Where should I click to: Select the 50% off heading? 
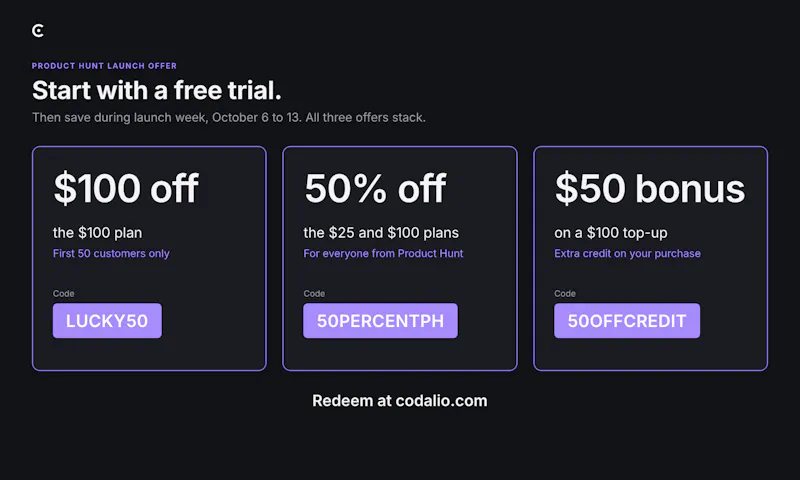pos(375,188)
